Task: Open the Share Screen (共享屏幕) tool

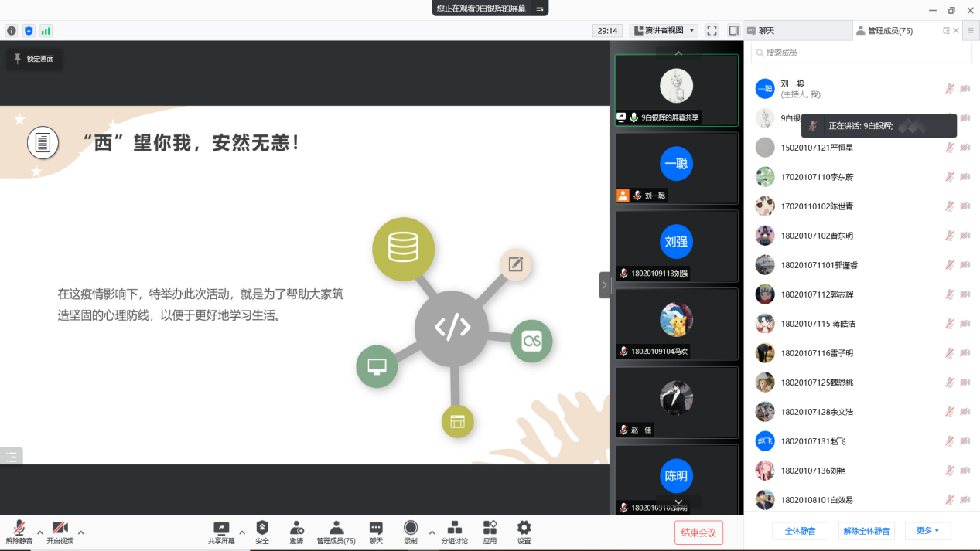Action: tap(221, 531)
